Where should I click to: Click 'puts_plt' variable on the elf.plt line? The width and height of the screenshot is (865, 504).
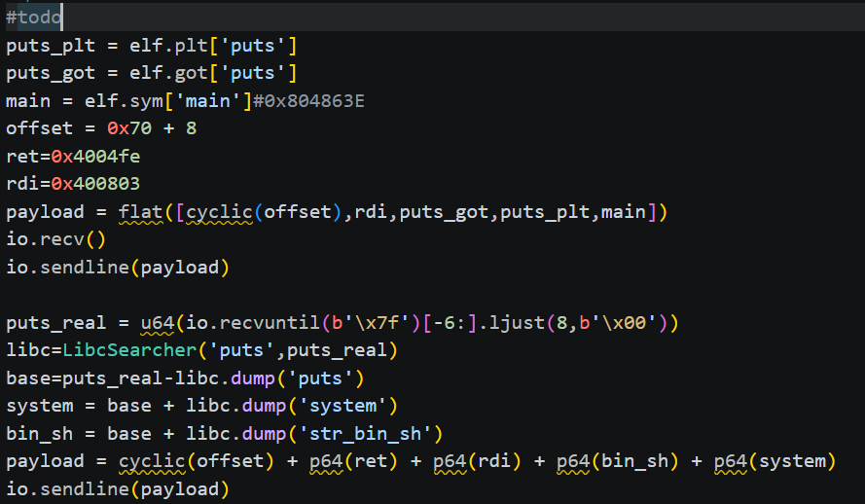[51, 46]
